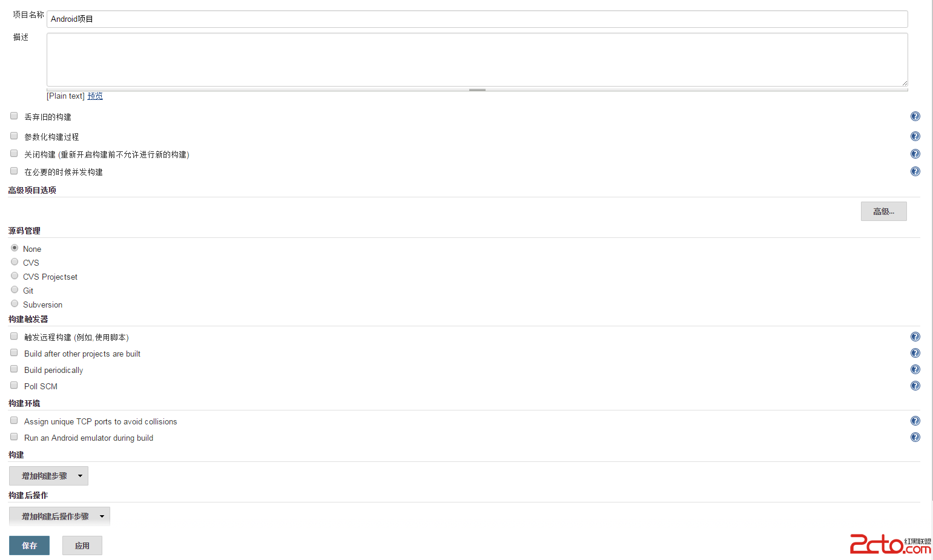Click into the 描述 text area
This screenshot has width=933, height=560.
[476, 59]
